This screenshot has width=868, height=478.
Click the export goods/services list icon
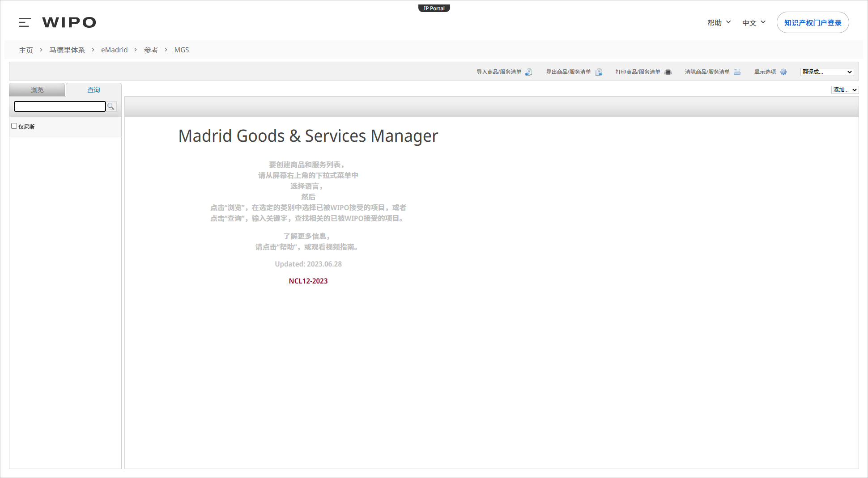tap(599, 72)
